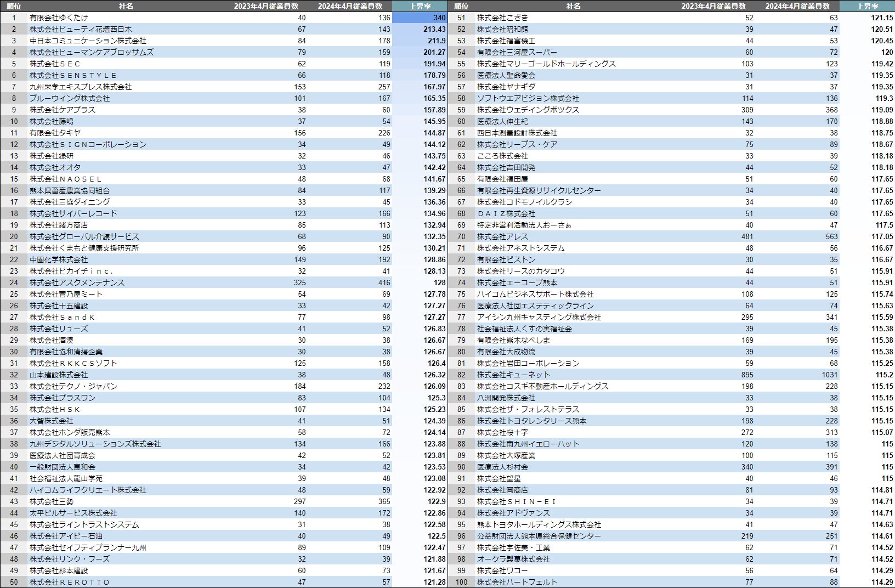Select the cell こころ株式会社
895x588 pixels.
[502, 156]
